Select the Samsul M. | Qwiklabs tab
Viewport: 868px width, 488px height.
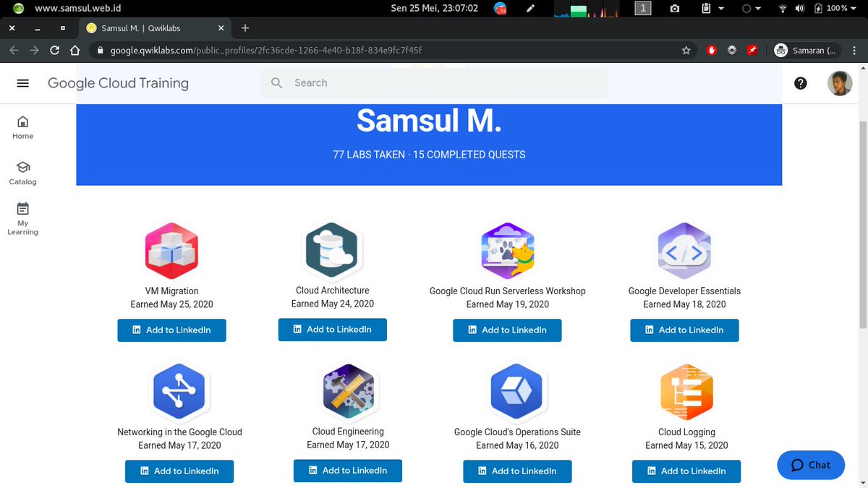pos(156,28)
